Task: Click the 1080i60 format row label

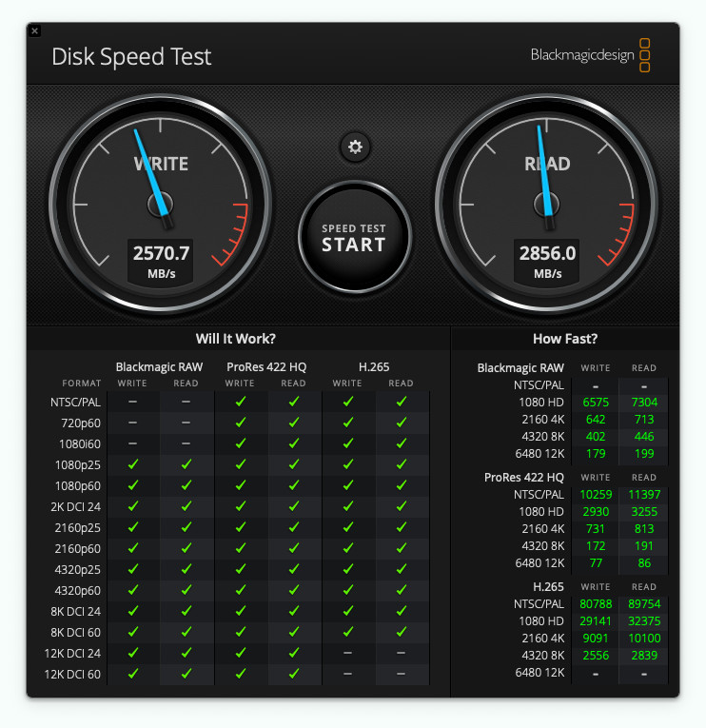Action: [x=80, y=444]
